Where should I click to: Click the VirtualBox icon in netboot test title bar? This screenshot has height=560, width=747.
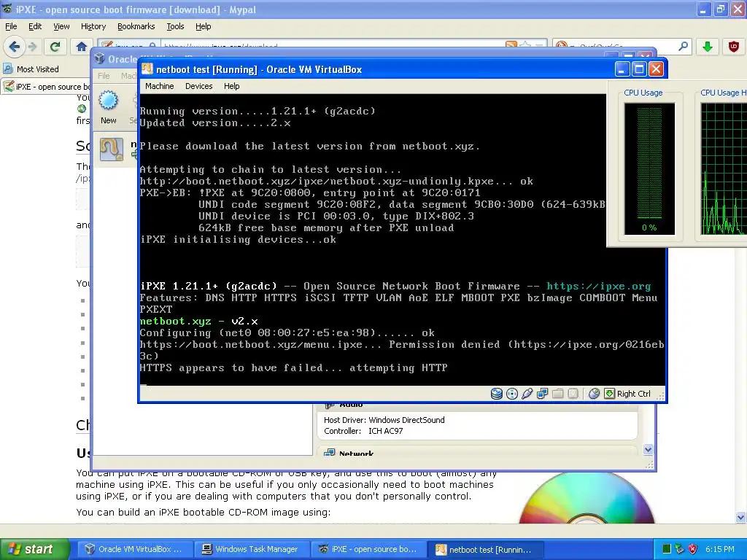(147, 69)
